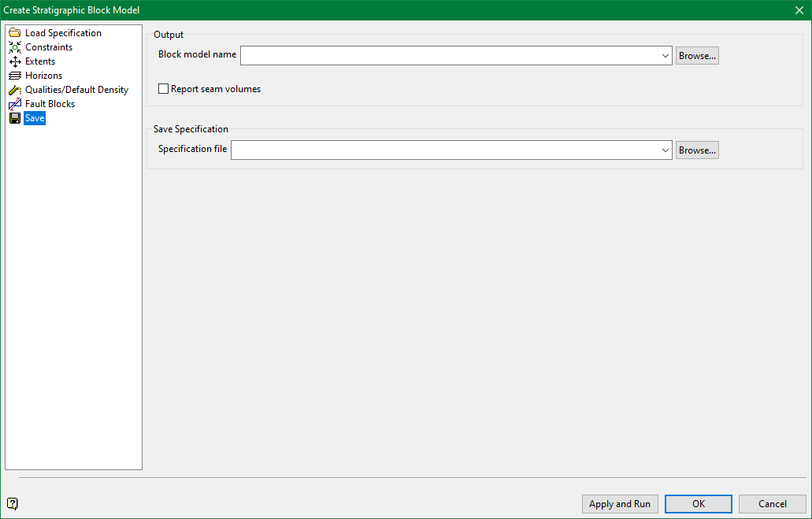Click Browse next to Block model name
812x519 pixels.
click(697, 55)
